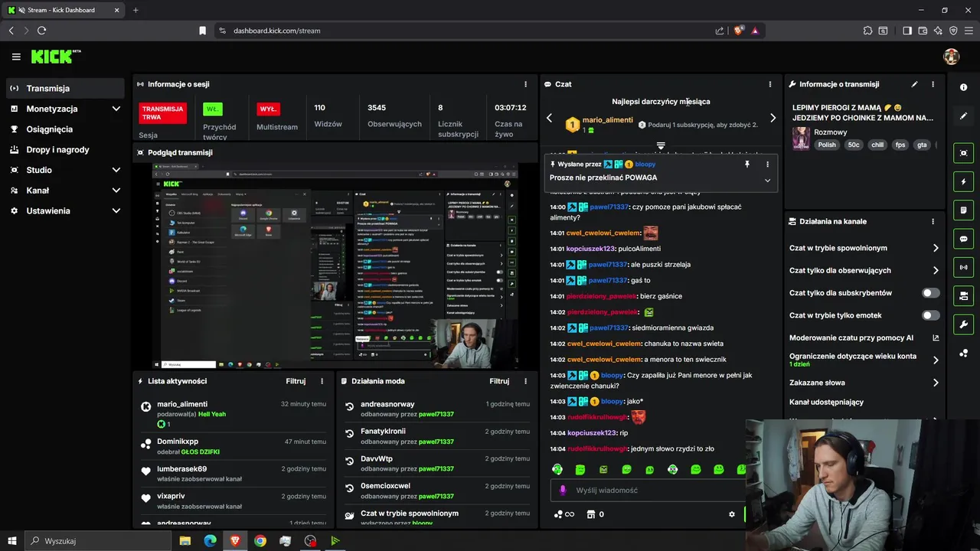980x551 pixels.
Task: Click username mario_alimenti in the activity list
Action: (x=182, y=404)
